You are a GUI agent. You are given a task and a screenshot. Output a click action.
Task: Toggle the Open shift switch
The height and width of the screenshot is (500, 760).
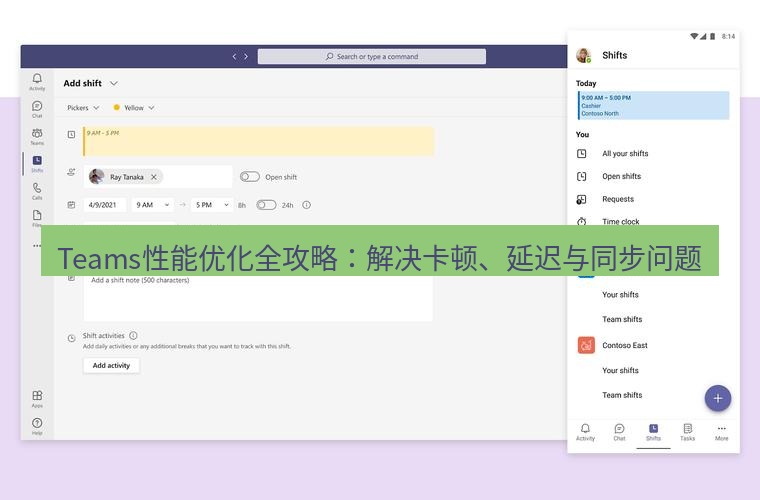tap(250, 177)
